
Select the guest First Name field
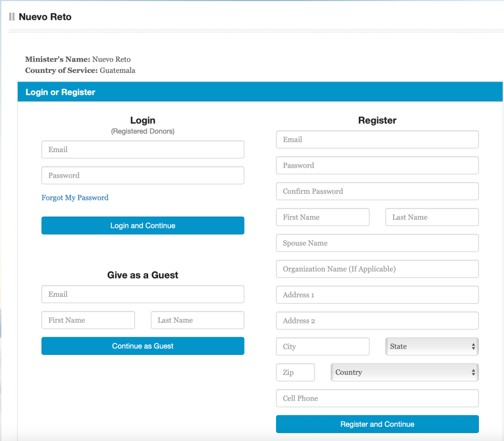tap(88, 320)
